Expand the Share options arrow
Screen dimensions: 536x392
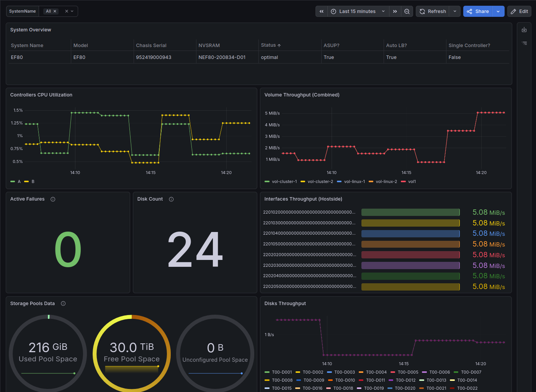coord(498,11)
